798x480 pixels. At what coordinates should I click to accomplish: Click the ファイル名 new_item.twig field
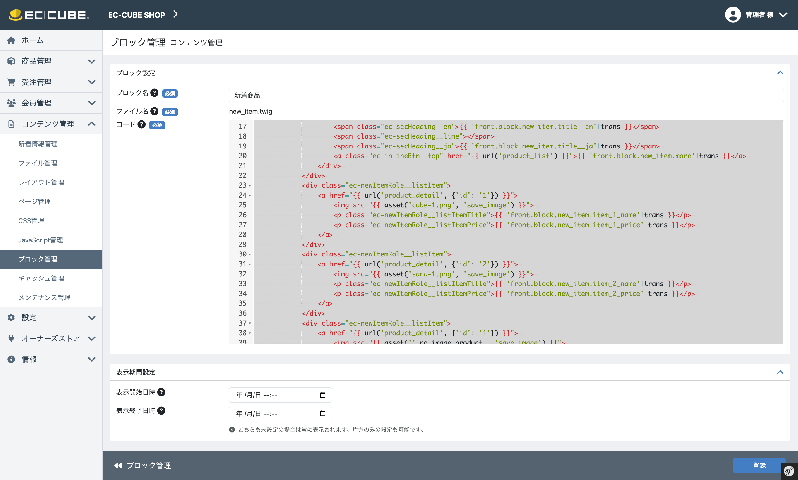click(251, 111)
